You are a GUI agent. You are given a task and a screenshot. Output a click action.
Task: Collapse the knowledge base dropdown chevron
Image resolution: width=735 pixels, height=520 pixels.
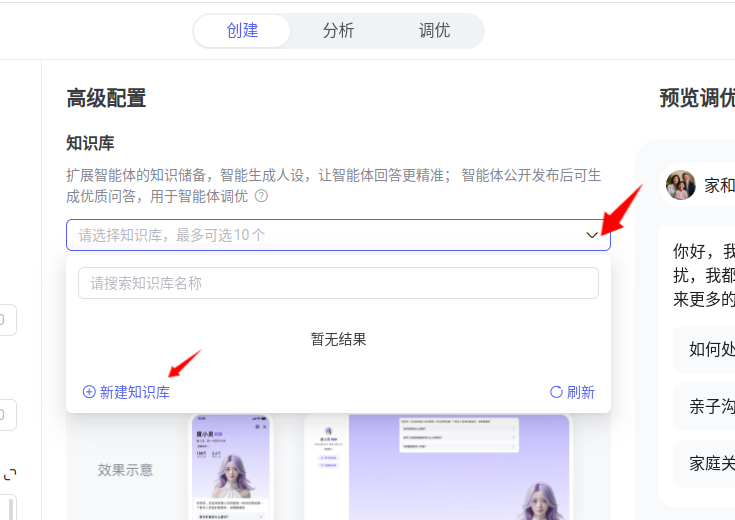(592, 235)
